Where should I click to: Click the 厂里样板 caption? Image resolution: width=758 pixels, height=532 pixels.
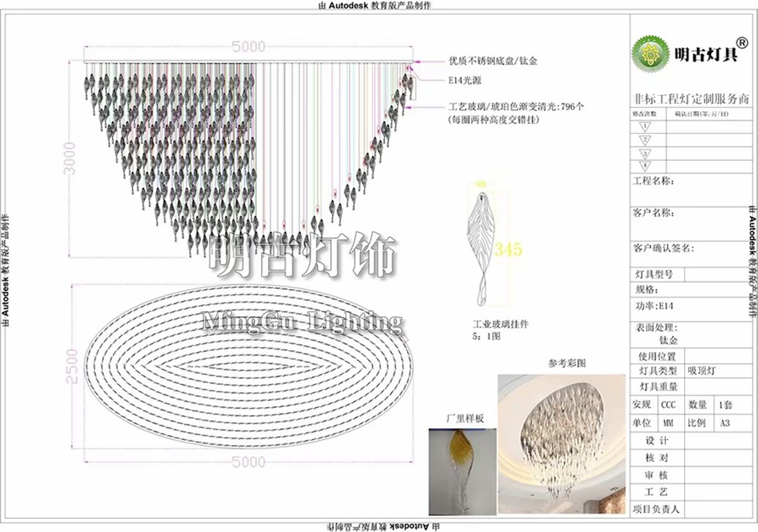[x=464, y=419]
